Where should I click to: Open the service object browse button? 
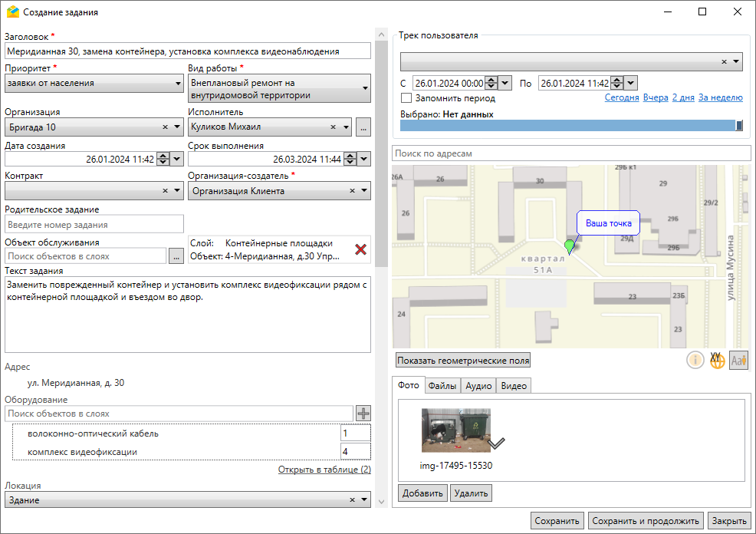point(176,256)
